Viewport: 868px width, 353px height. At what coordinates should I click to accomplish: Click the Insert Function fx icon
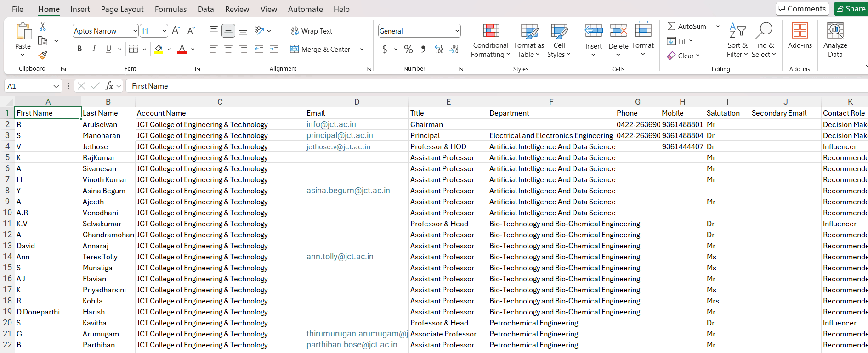[109, 86]
